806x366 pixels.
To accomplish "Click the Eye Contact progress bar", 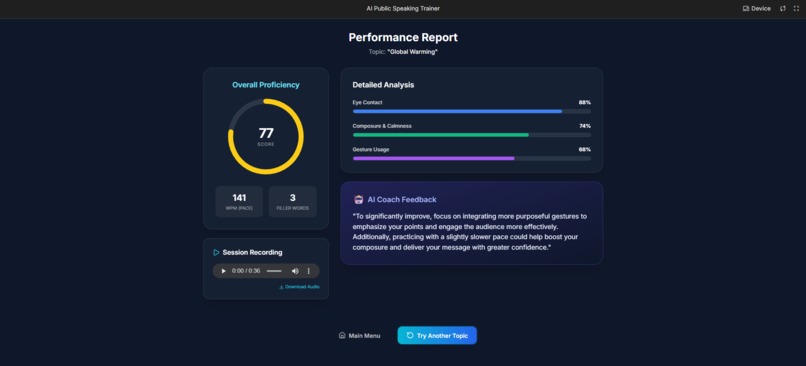I will (472, 112).
